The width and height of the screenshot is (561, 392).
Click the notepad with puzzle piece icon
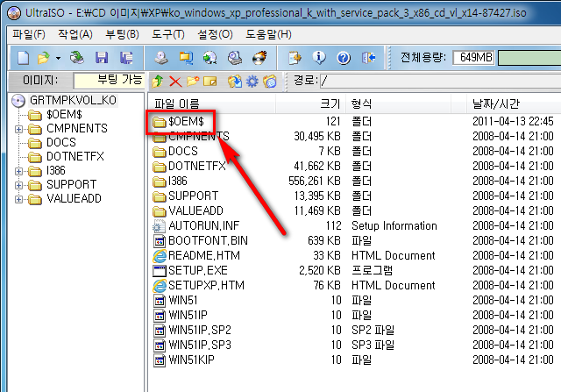click(x=295, y=58)
